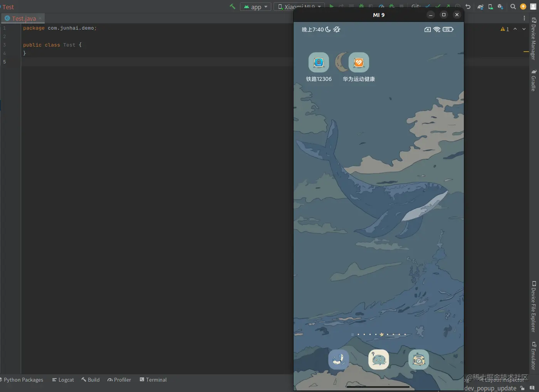The image size is (539, 392).
Task: Tap the Camera icon in the phone dock
Action: 419,359
